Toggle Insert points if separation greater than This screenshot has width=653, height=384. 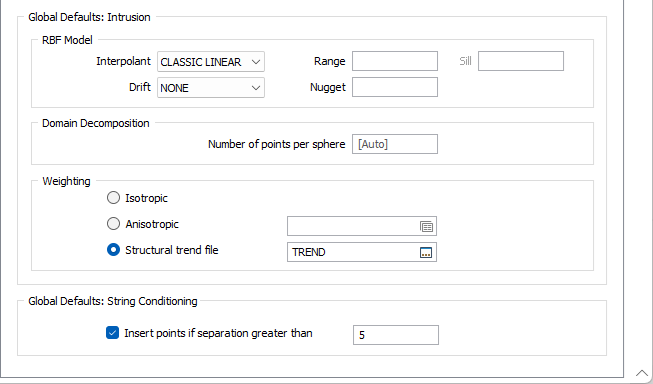112,333
